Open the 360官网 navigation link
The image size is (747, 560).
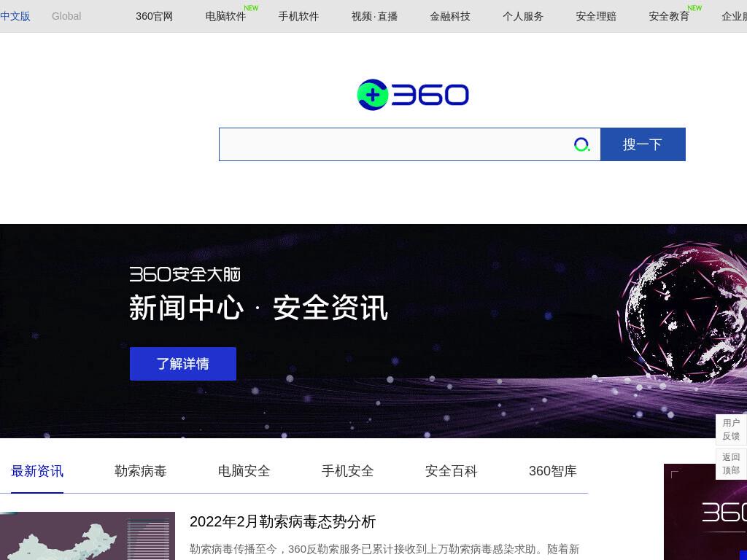click(x=155, y=16)
